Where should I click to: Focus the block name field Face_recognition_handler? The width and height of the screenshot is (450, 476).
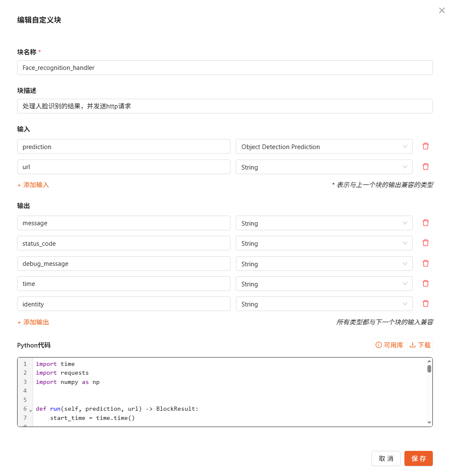[225, 68]
